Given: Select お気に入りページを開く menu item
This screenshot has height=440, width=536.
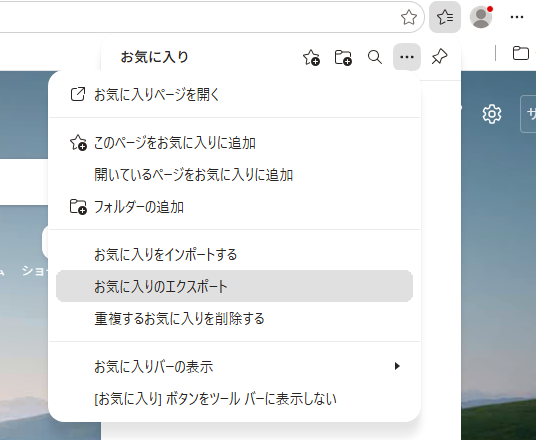Looking at the screenshot, I should 234,94.
